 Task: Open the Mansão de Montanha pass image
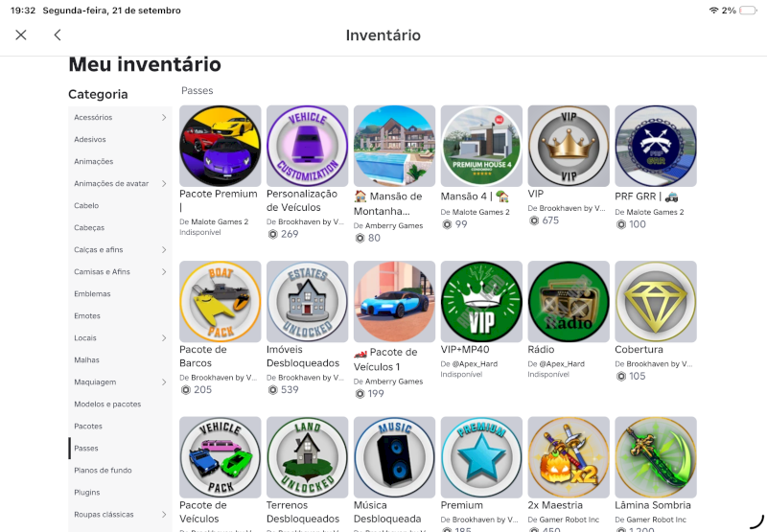coord(394,146)
